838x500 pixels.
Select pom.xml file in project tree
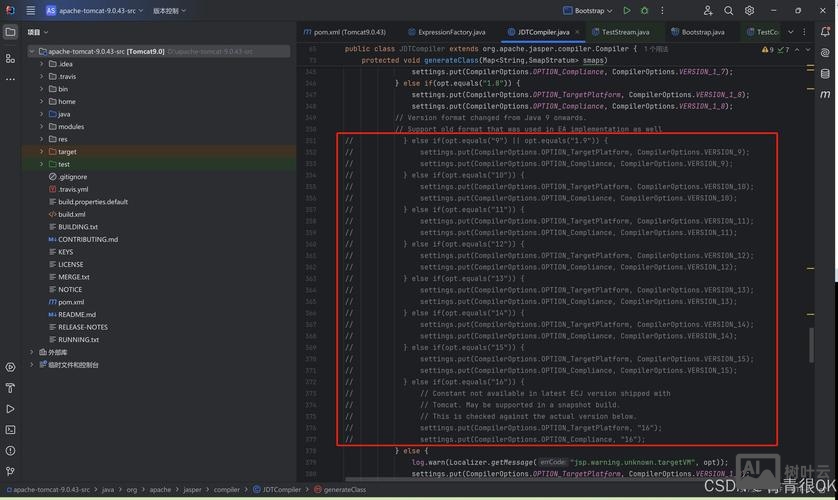pyautogui.click(x=70, y=302)
